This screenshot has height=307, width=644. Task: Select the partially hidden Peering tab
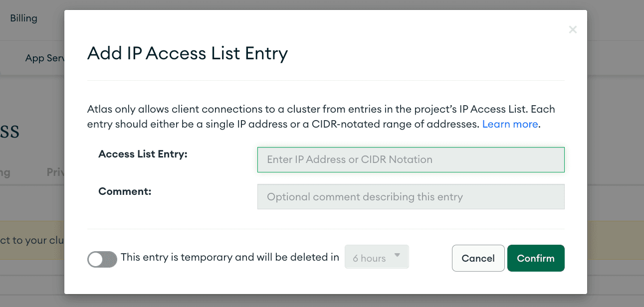5,172
